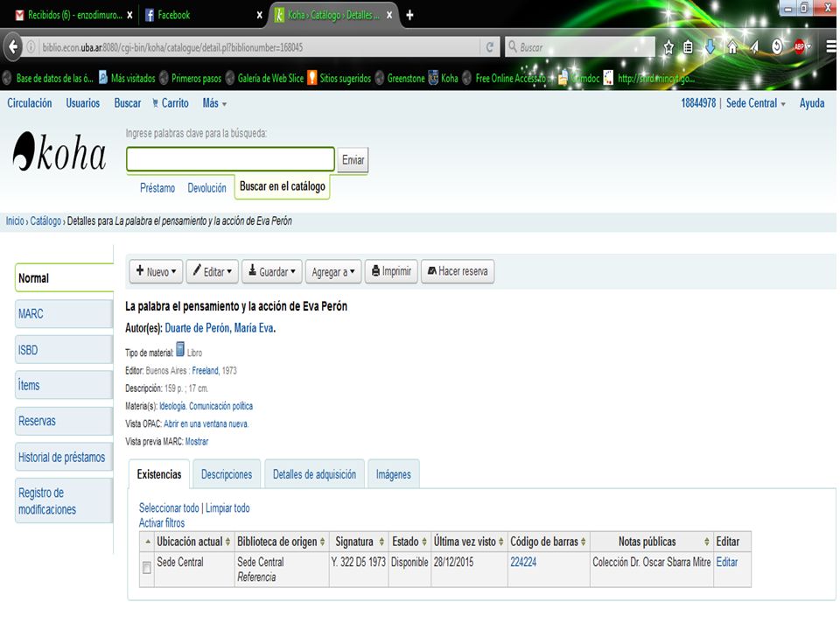Click the Seleccionar todo link
The image size is (840, 630).
point(169,507)
